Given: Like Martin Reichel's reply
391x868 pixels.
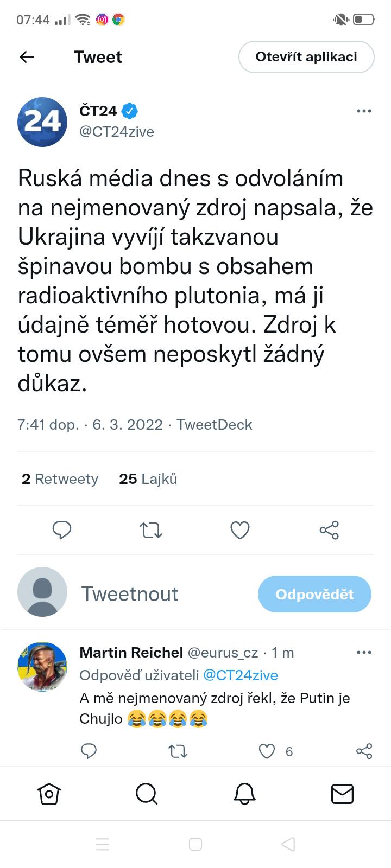Looking at the screenshot, I should point(267,751).
